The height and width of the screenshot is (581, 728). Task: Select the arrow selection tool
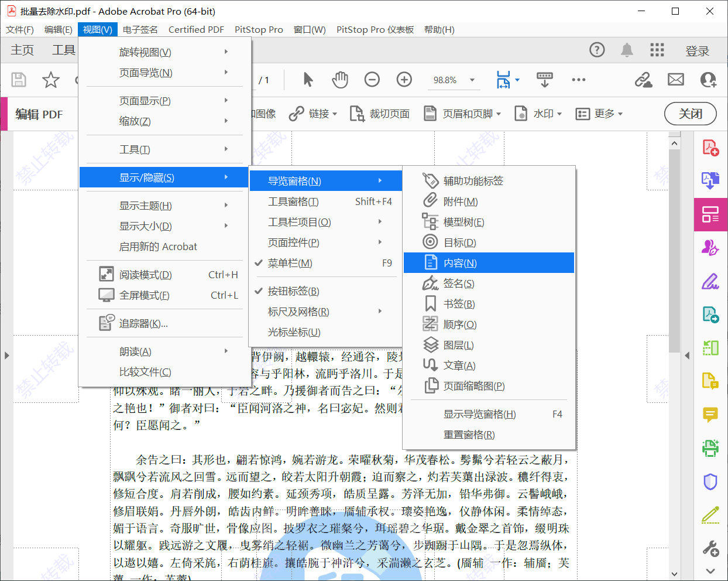[308, 80]
